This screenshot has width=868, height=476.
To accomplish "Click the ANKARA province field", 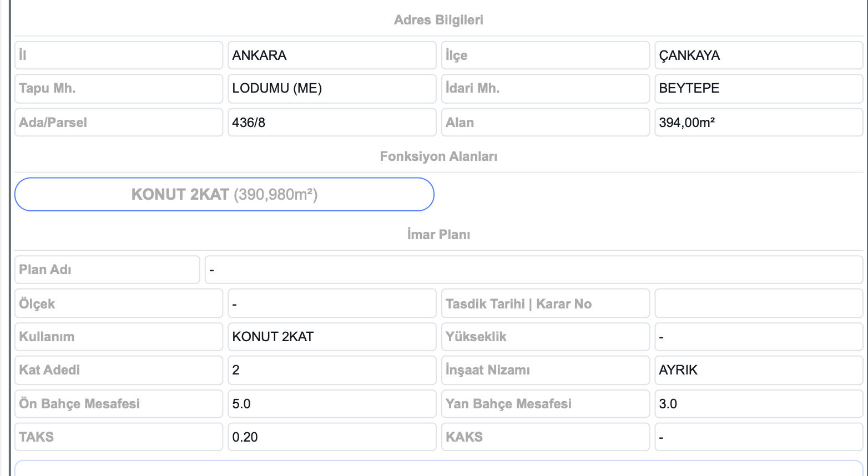I will tap(332, 55).
